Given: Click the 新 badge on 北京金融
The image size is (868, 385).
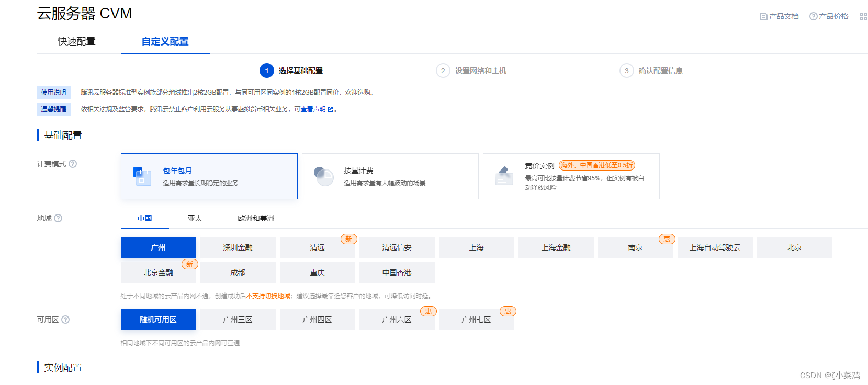Looking at the screenshot, I should point(190,264).
